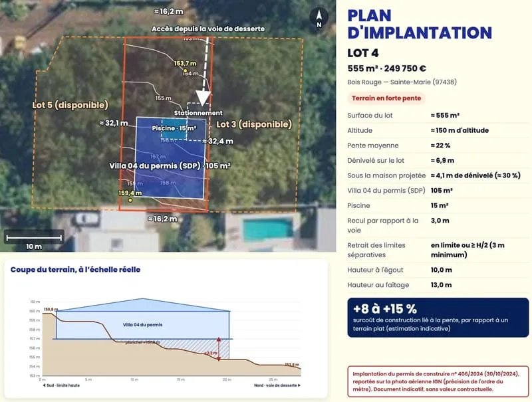Screen dimensions: 532x402
Task: Click the "≈32,4 m" east boundary dimension
Action: point(218,141)
